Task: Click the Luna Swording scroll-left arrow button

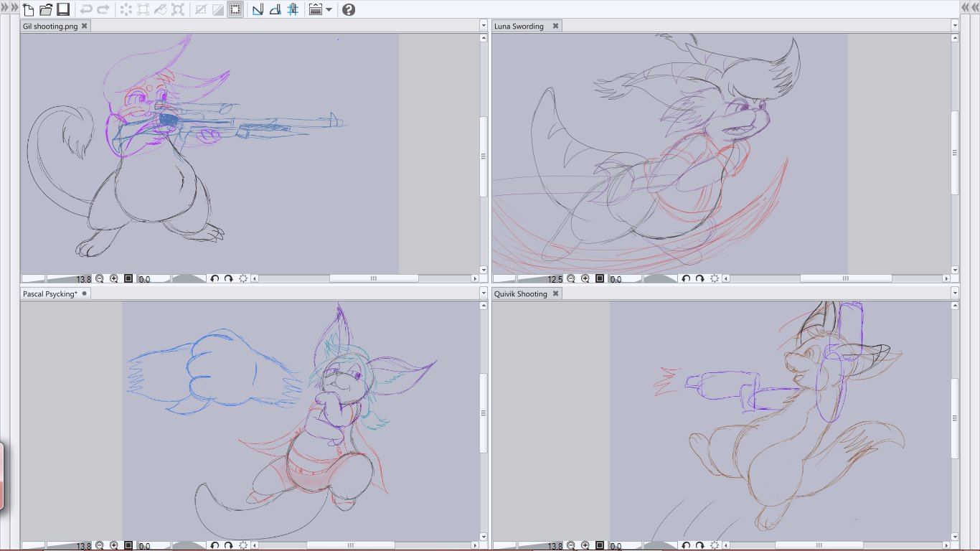Action: pyautogui.click(x=726, y=278)
